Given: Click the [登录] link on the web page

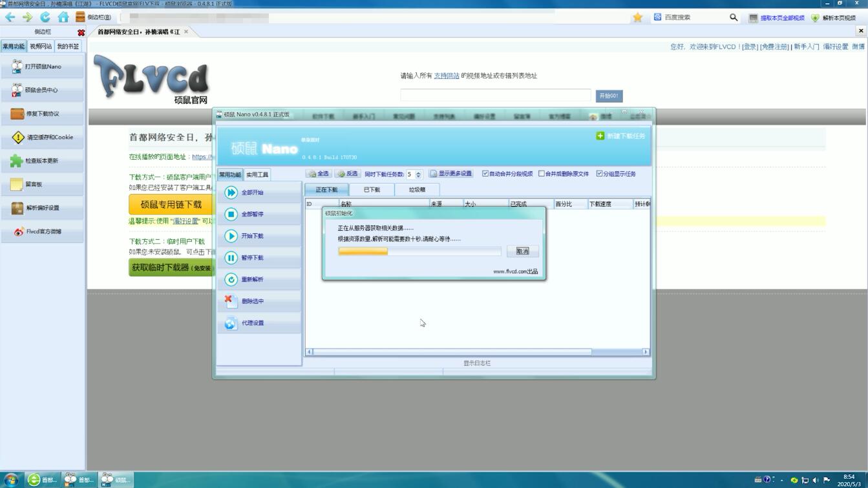Looking at the screenshot, I should coord(750,47).
